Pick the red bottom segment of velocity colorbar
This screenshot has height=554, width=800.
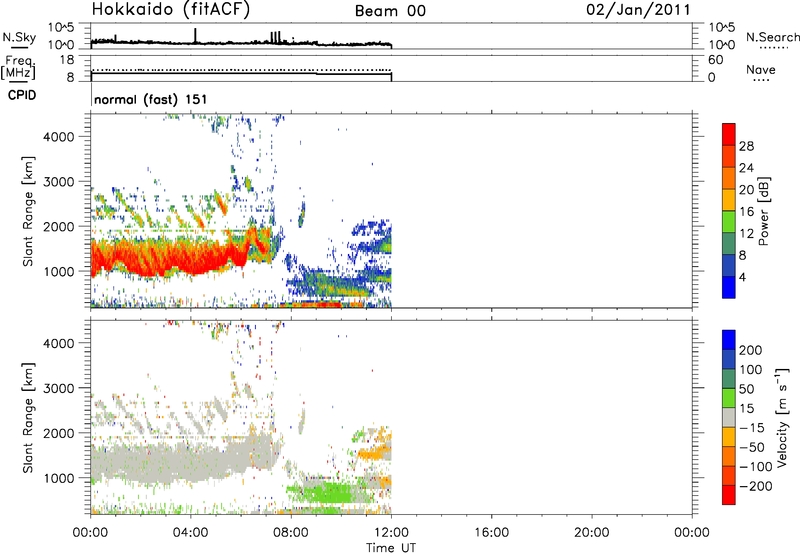pos(729,495)
